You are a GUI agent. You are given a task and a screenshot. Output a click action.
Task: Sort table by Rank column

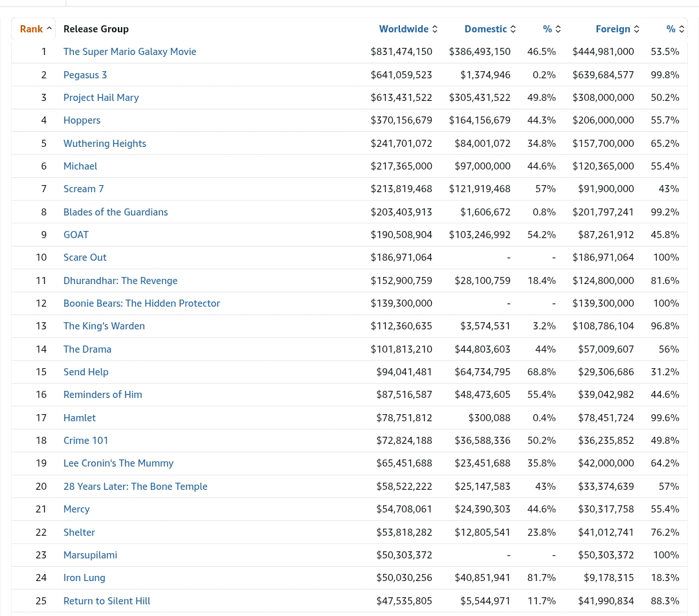32,28
